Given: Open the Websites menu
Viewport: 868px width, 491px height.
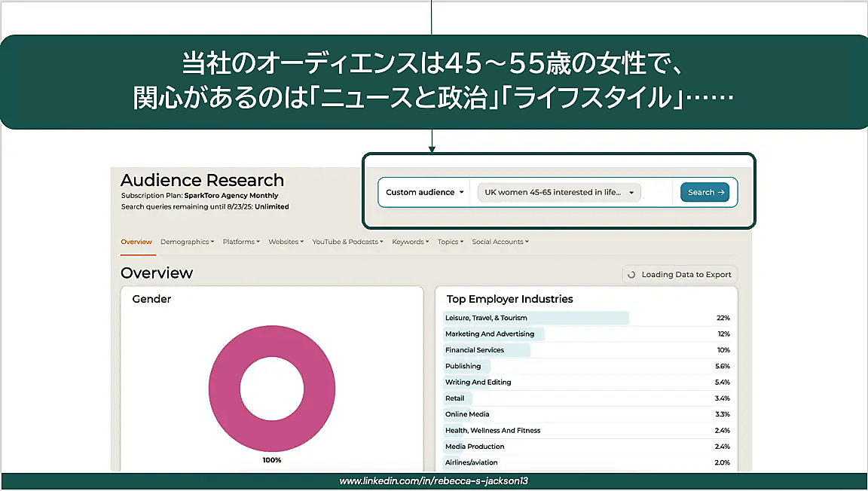Looking at the screenshot, I should click(286, 242).
